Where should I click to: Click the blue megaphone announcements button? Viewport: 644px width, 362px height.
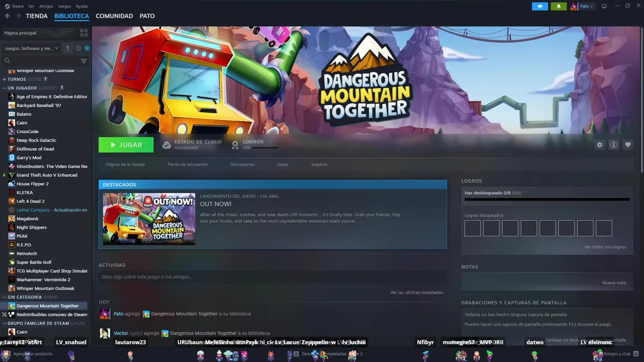pos(540,6)
